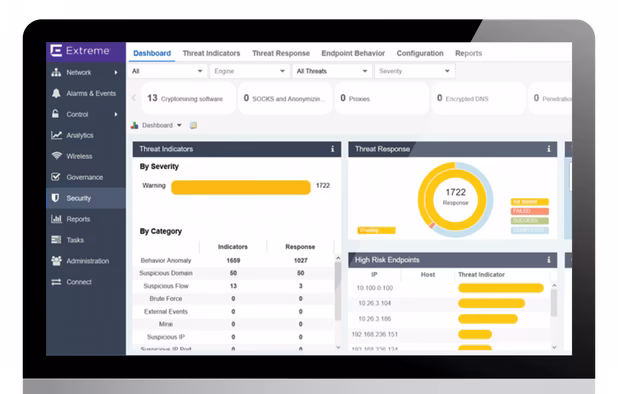618x394 pixels.
Task: Click the FAILED legend swatch
Action: coord(530,211)
